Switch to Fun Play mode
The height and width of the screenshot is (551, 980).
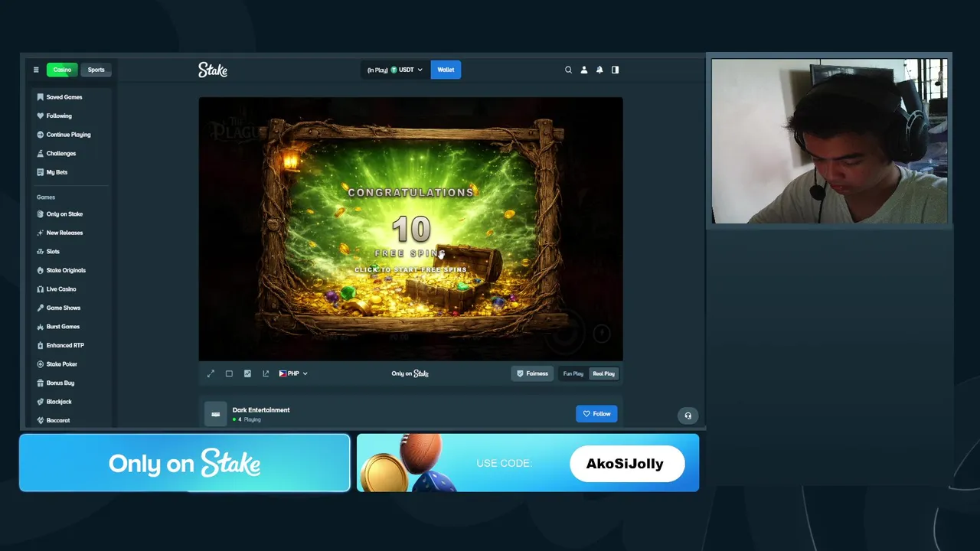[x=573, y=373]
